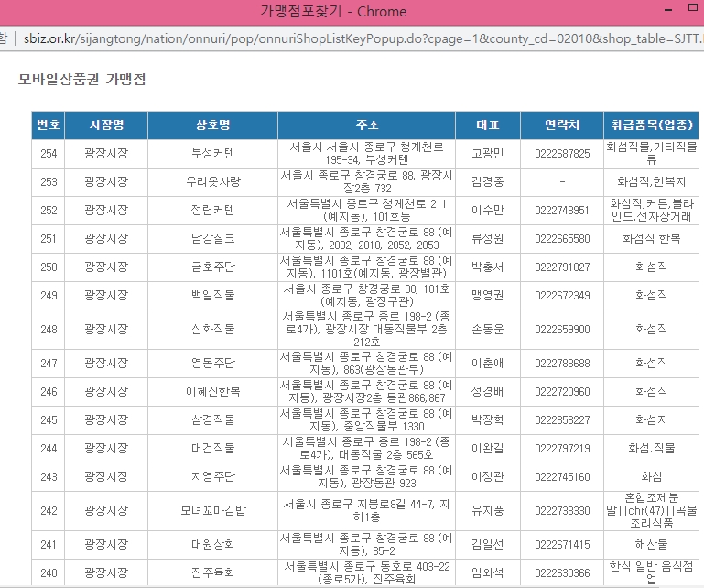Screen dimensions: 704x588
Task: Select shop name 대원상회
Action: coord(212,544)
